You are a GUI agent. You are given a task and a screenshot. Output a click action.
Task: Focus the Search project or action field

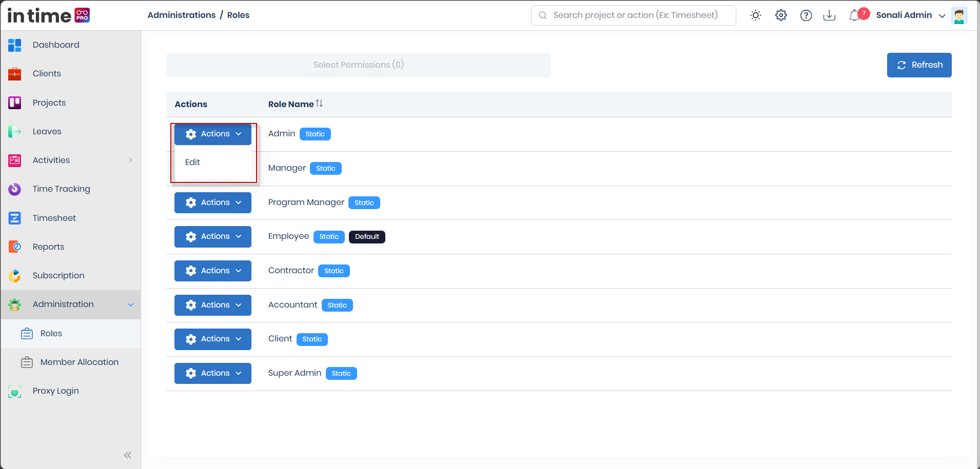[634, 15]
